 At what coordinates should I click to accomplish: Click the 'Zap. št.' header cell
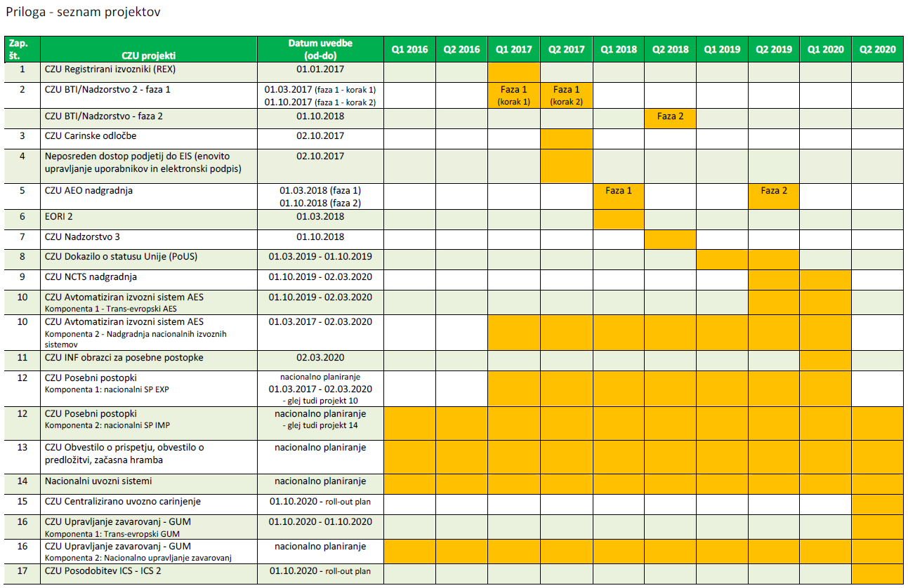22,49
